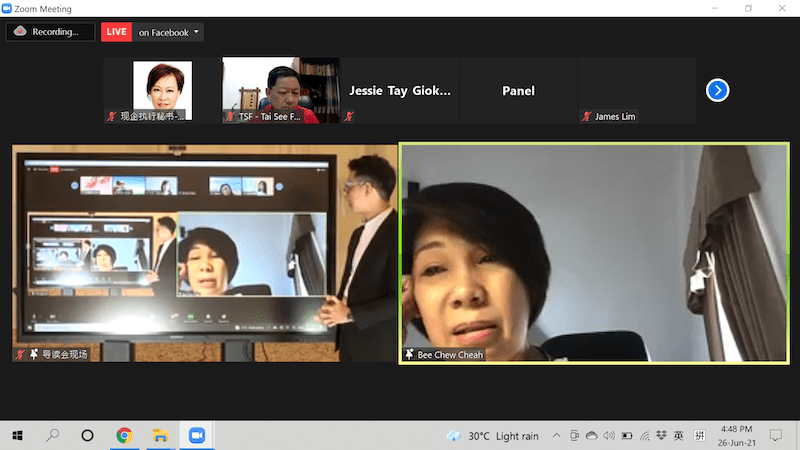Toggle the 英 input language indicator
This screenshot has height=450, width=800.
tap(678, 436)
